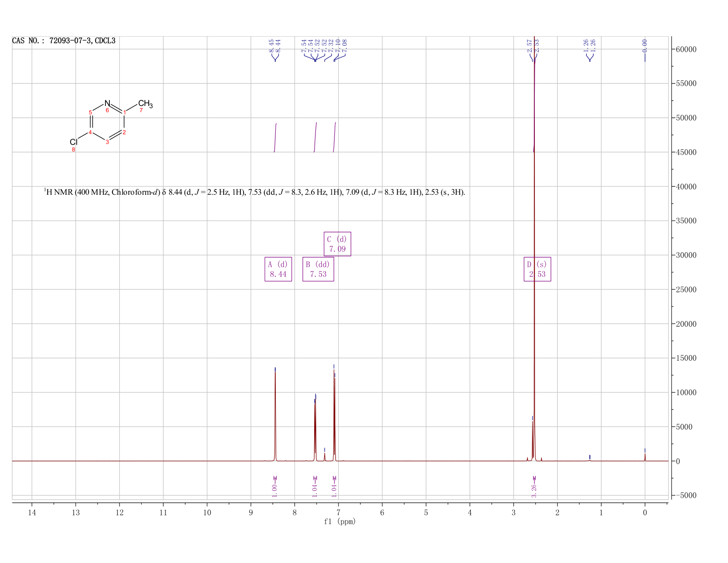Click the N atom in the pyridine ring
The height and width of the screenshot is (563, 728).
pyautogui.click(x=107, y=103)
